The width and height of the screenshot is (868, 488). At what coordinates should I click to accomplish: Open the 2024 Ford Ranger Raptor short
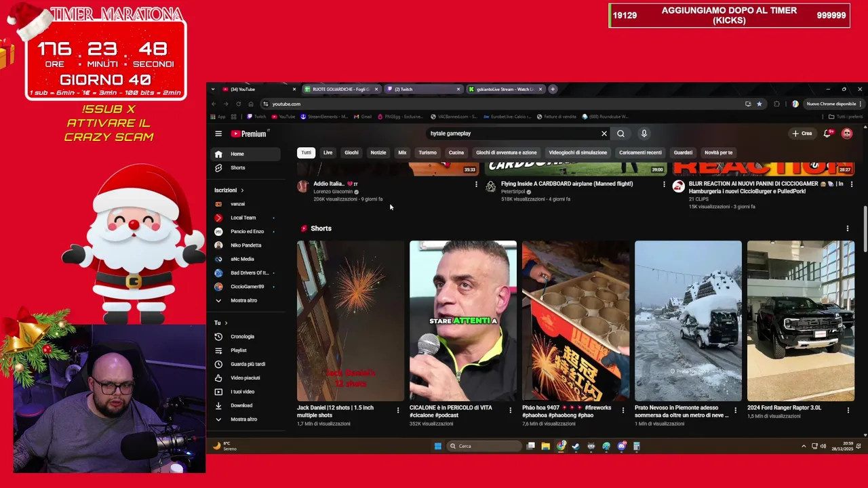pyautogui.click(x=801, y=321)
